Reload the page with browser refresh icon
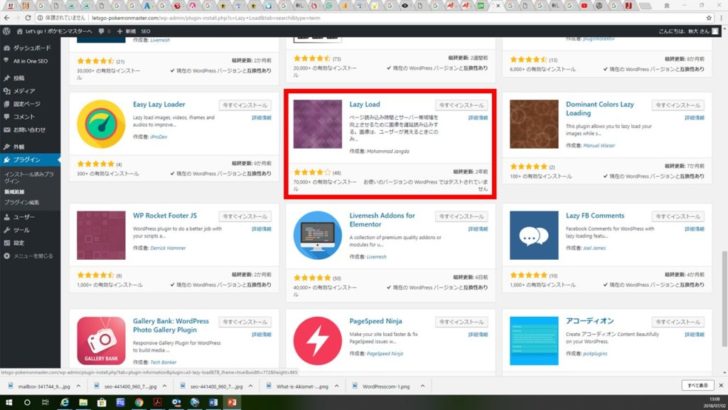Image resolution: width=728 pixels, height=410 pixels. [28, 18]
